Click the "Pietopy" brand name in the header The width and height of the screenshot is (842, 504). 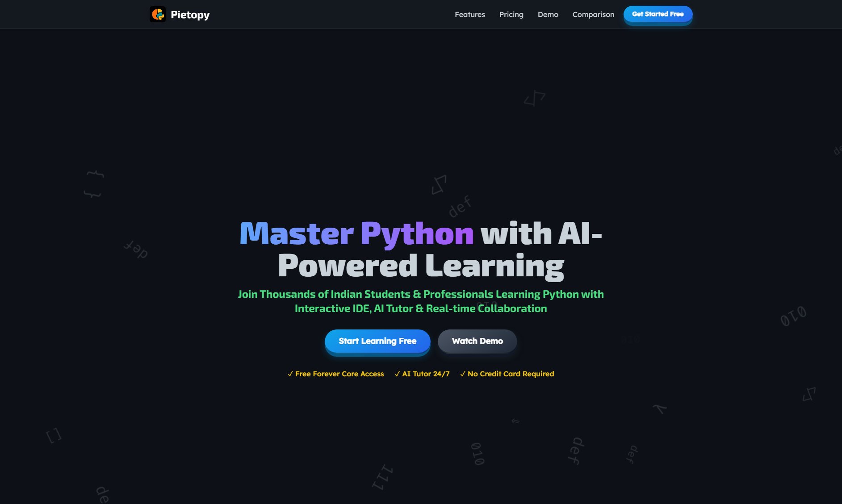[190, 14]
